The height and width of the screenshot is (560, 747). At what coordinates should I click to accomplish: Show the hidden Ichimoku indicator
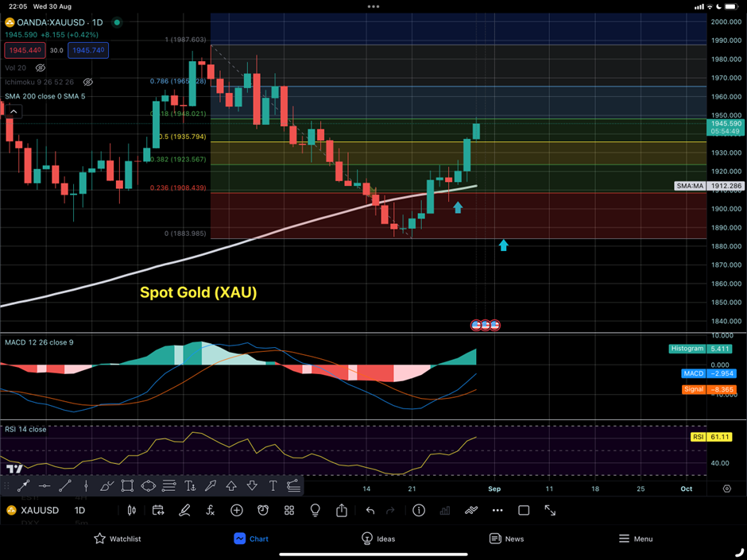click(x=88, y=82)
